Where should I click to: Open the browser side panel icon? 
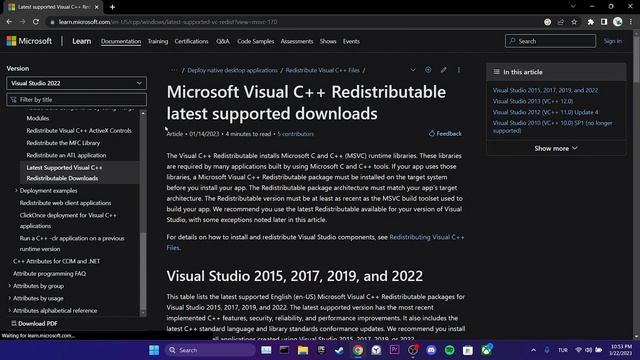coord(604,22)
